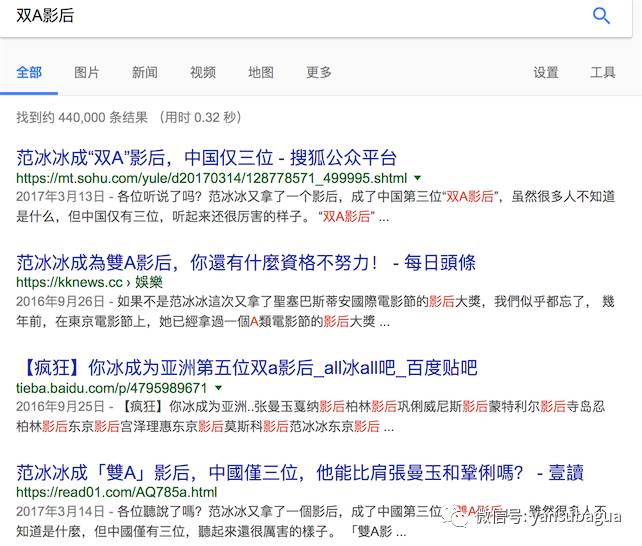Viewport: 642px width, 546px height.
Task: Open the 百度贴吧 result starting 【疯狂】
Action: 247,368
